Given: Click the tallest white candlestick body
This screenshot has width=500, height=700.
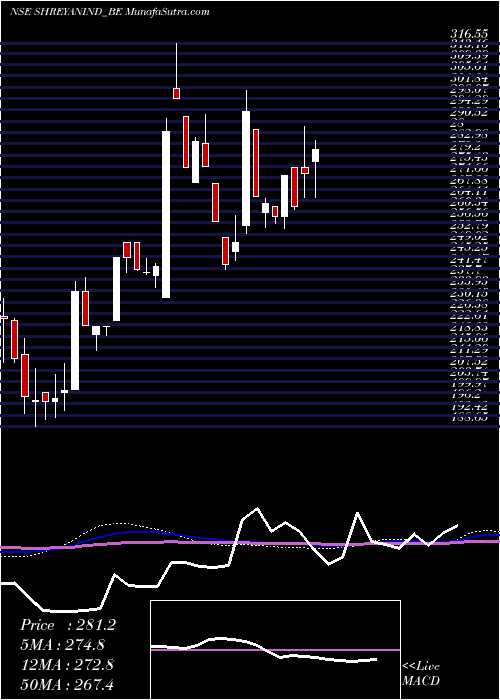Looking at the screenshot, I should tap(166, 214).
